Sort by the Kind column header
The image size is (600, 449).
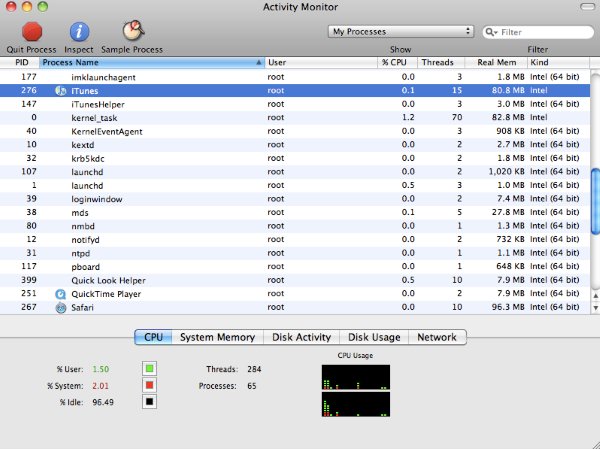[558, 62]
